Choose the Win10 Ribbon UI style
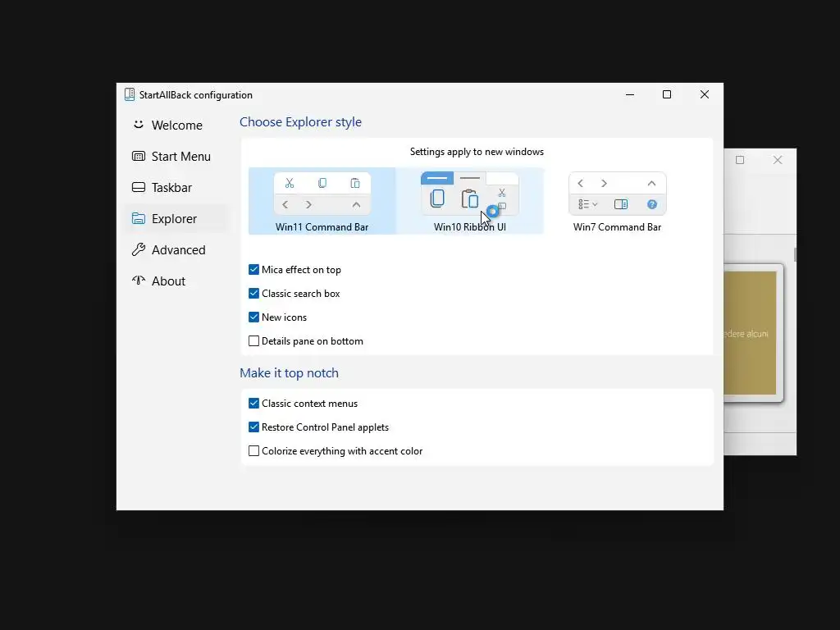 (x=470, y=202)
